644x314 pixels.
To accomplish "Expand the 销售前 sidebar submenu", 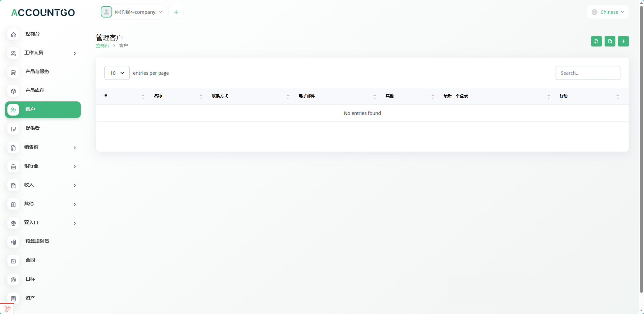I will click(x=43, y=147).
